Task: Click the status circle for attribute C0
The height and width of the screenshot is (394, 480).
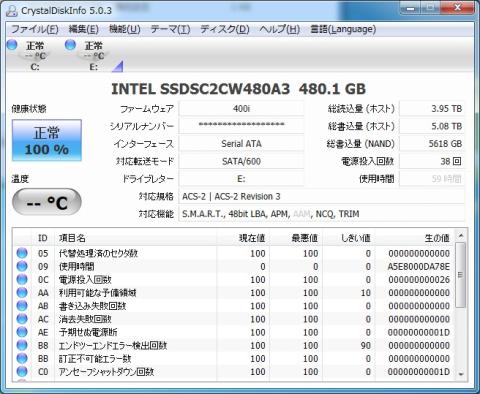Action: 22,371
